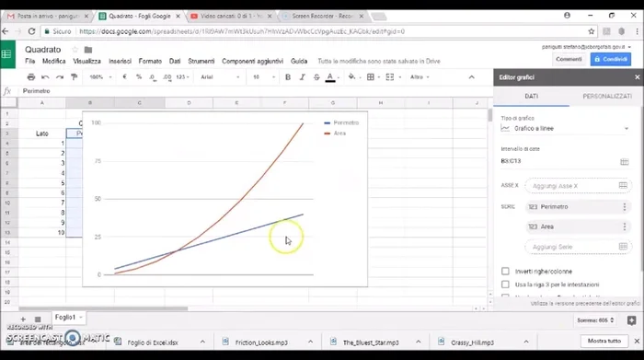Open the Strumenti menu
Screen dimensions: 644x360
pos(201,62)
